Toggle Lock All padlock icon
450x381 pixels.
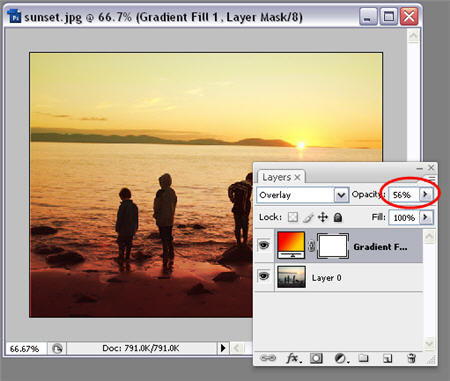tap(338, 217)
